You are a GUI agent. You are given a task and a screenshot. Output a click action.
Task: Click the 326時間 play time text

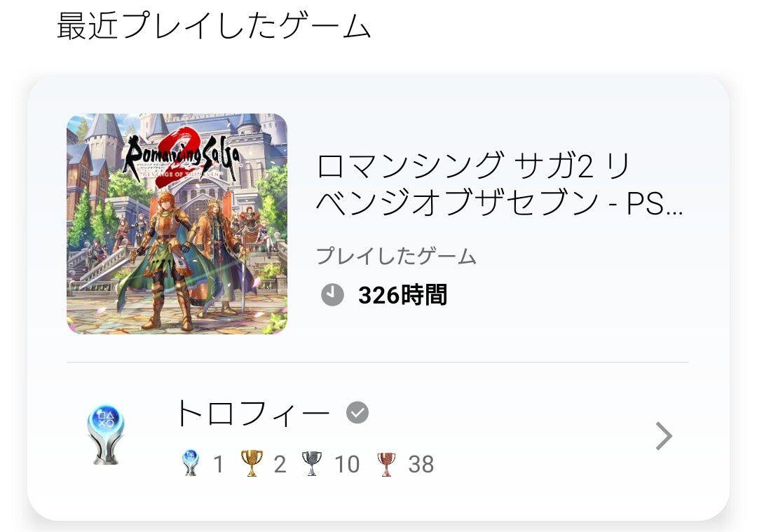(402, 295)
